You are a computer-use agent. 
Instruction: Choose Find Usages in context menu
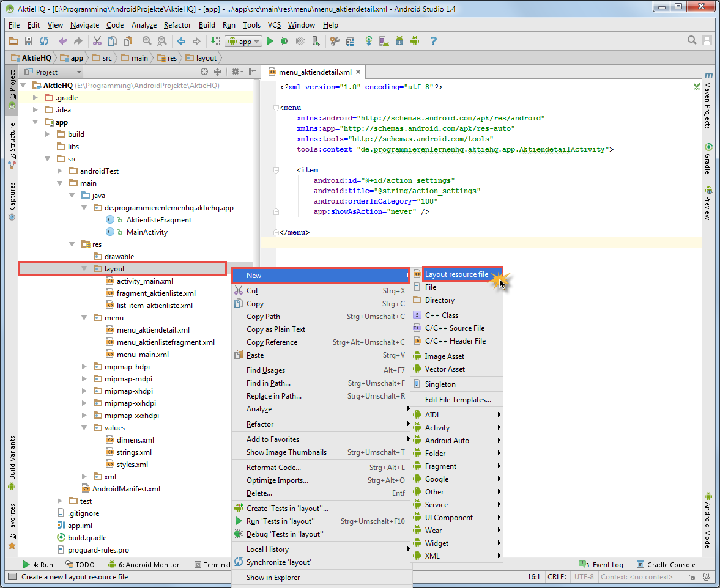click(320, 370)
